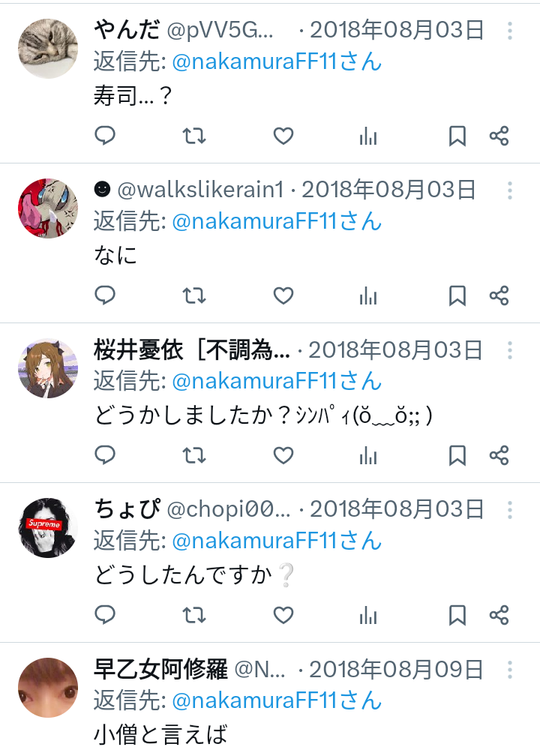The image size is (540, 756).
Task: Open @nakamuraFF11 link in やんだ's reply
Action: [277, 61]
